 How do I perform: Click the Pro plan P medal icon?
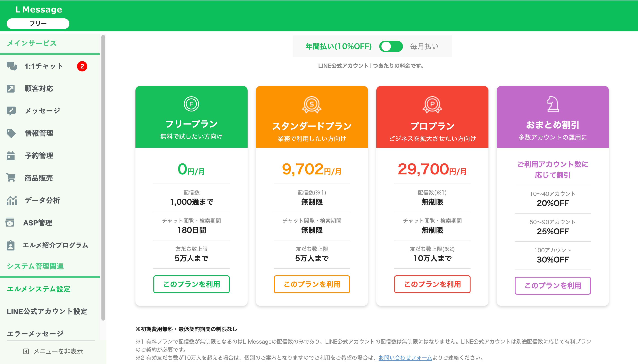pyautogui.click(x=432, y=105)
